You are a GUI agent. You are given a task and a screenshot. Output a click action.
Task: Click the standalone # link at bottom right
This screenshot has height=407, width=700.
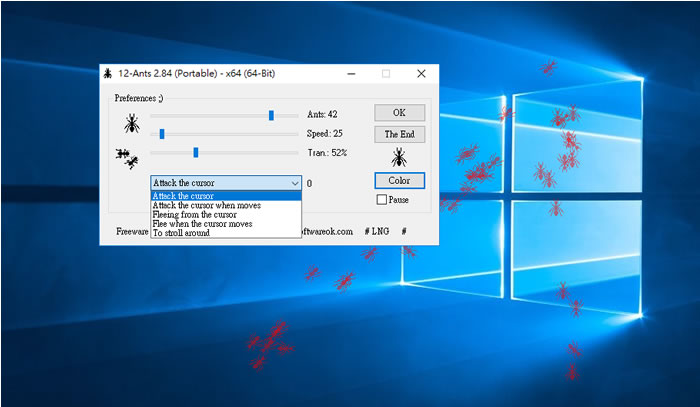(x=404, y=231)
